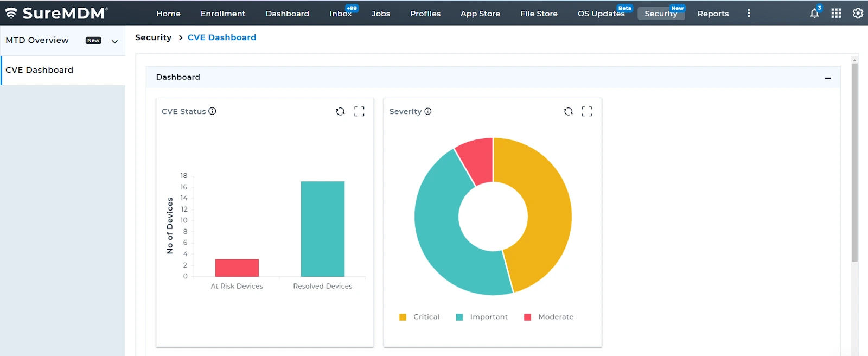Expand CVE Status chart to fullscreen
The image size is (868, 356).
359,111
